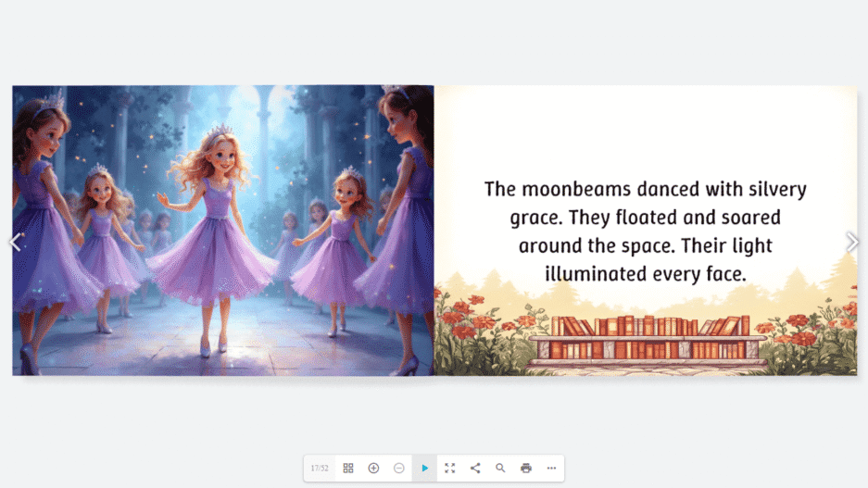The height and width of the screenshot is (488, 868).
Task: Zoom out with the minus icon
Action: tap(399, 468)
